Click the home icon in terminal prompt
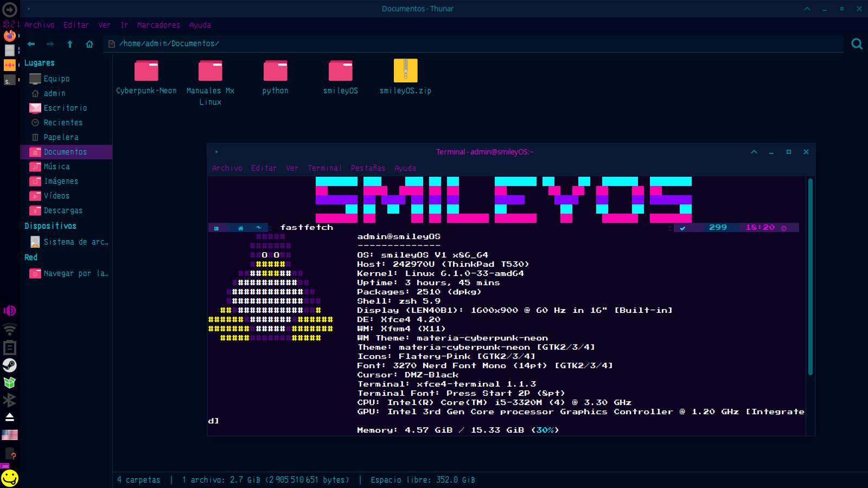Image resolution: width=868 pixels, height=488 pixels. (240, 228)
